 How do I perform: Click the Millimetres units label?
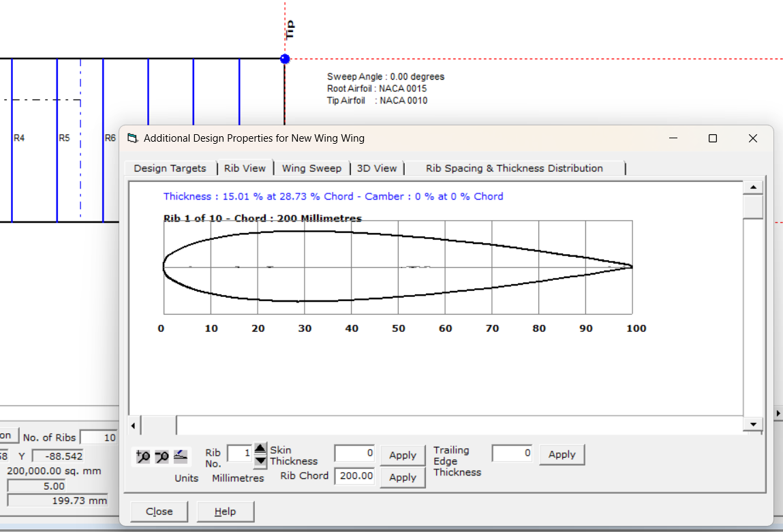click(238, 478)
